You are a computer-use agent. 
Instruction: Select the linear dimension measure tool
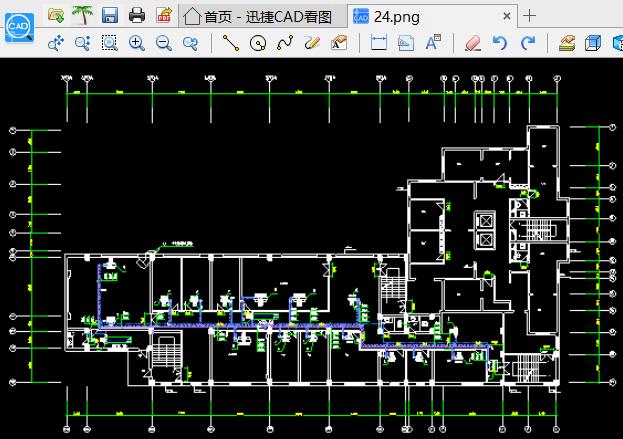(x=379, y=43)
